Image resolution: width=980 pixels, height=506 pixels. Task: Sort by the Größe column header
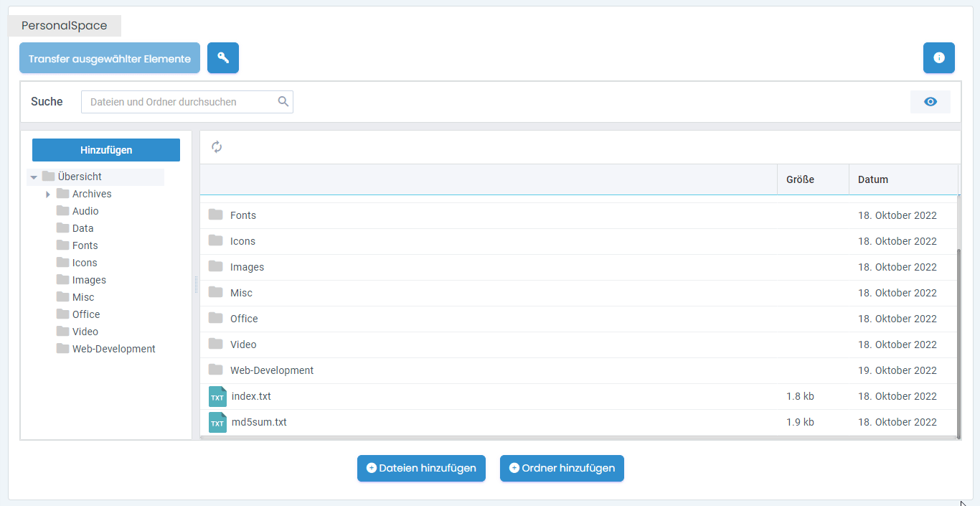[x=800, y=179]
